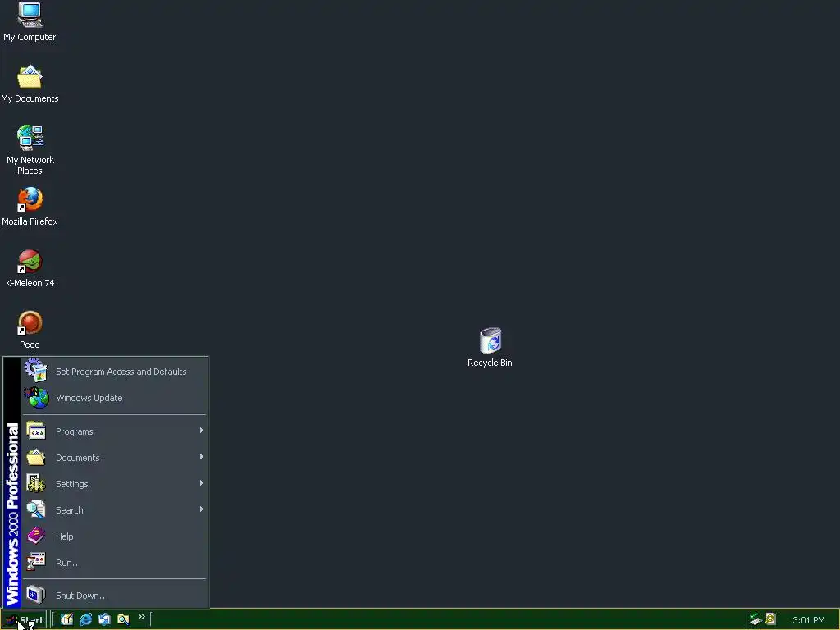This screenshot has width=840, height=630.
Task: Expand the Quick Launch overflow chevron
Action: tap(141, 617)
